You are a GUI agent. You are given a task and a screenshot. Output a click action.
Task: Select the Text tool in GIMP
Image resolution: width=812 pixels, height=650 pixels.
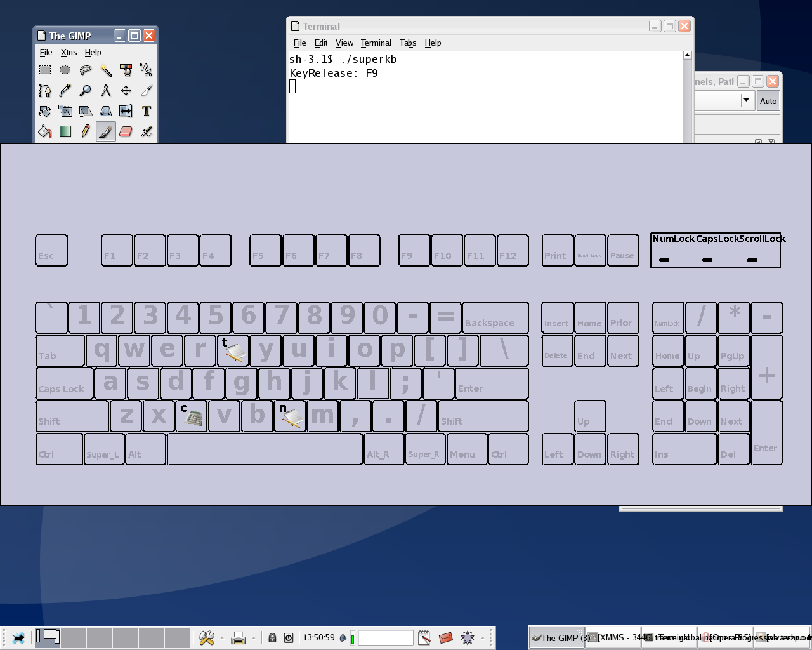click(147, 111)
